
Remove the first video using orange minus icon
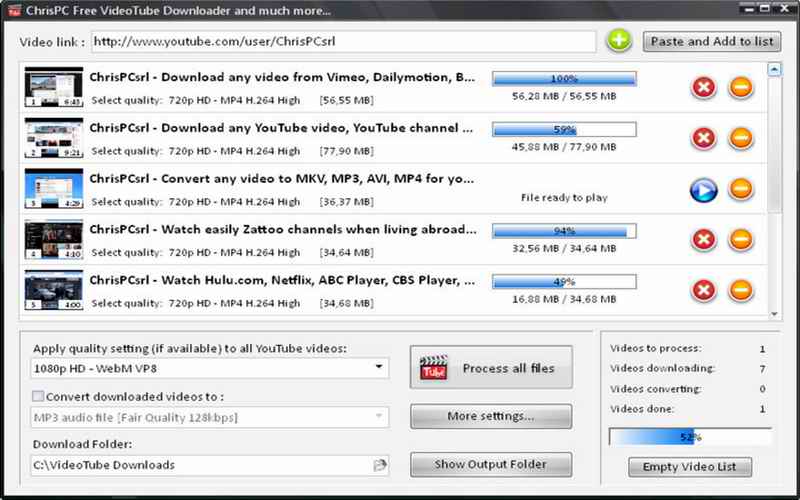[741, 87]
